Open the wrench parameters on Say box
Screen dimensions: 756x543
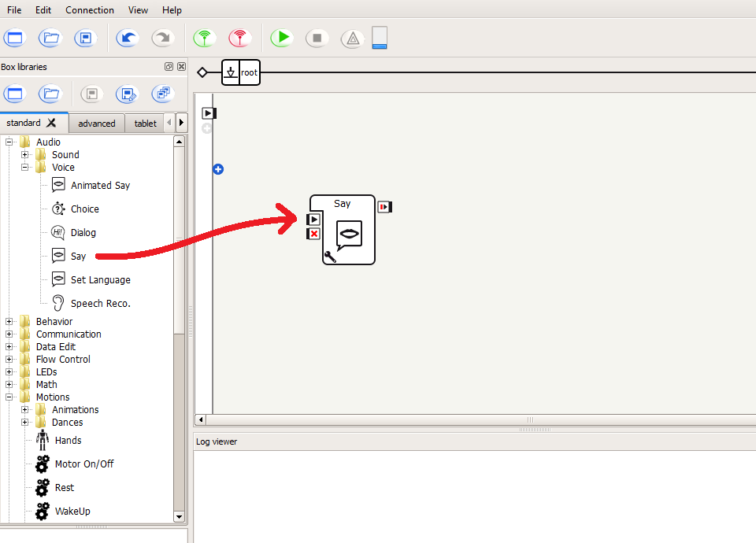pyautogui.click(x=330, y=256)
